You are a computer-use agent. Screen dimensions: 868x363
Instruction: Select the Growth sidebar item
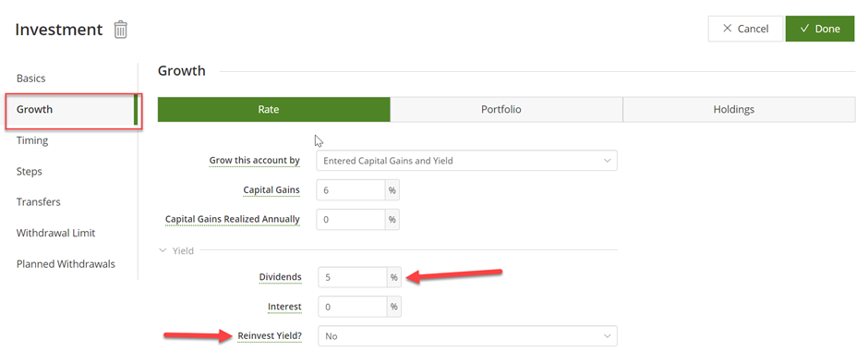(72, 110)
